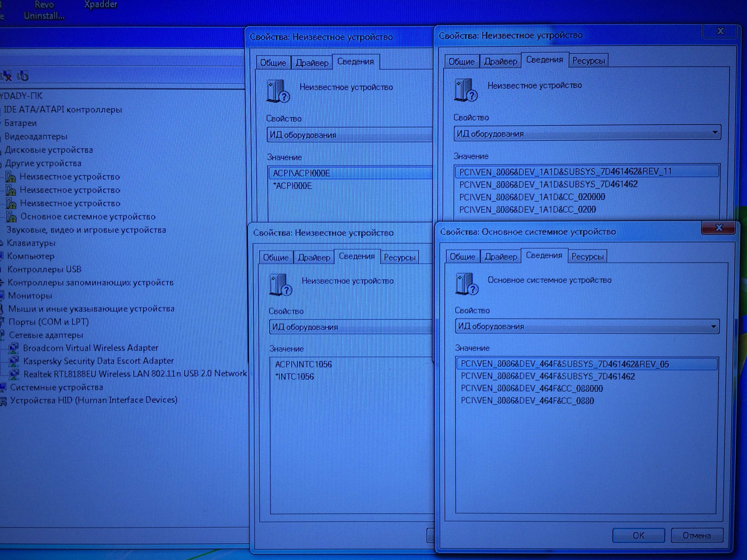Click the Kaspersky Security Data Escort Adapter icon
747x560 pixels.
click(x=14, y=361)
